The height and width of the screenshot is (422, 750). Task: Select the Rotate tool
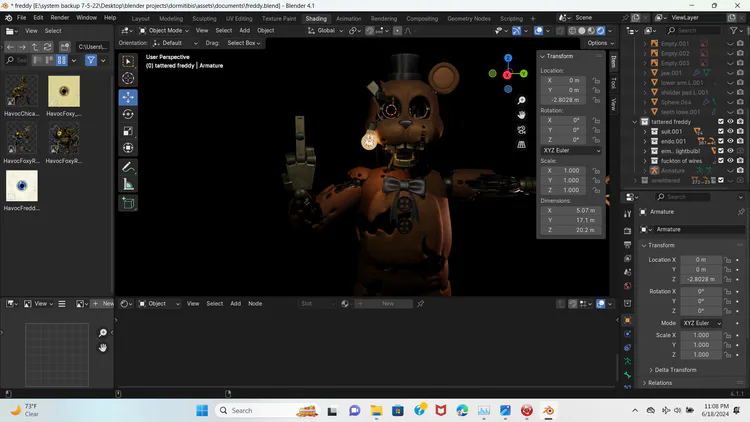[x=128, y=114]
